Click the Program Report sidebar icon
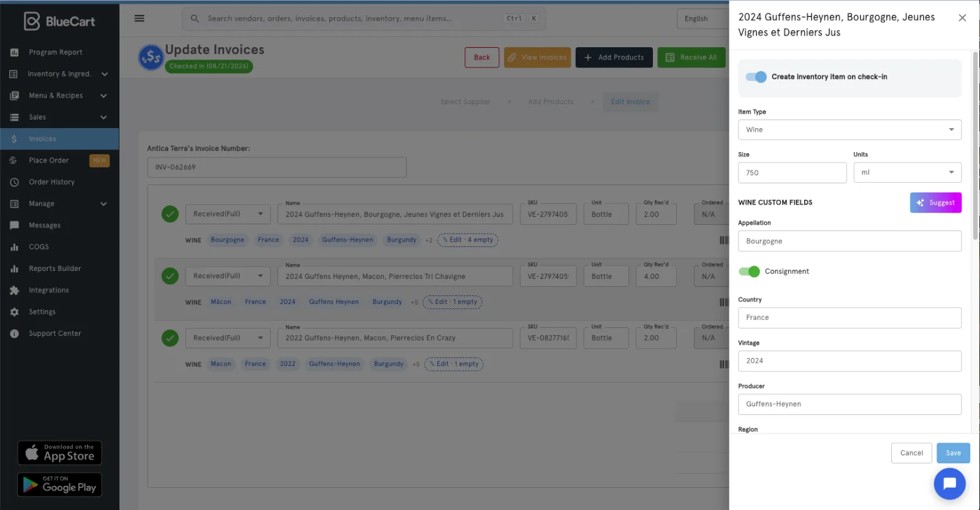Viewport: 980px width, 510px height. tap(14, 53)
